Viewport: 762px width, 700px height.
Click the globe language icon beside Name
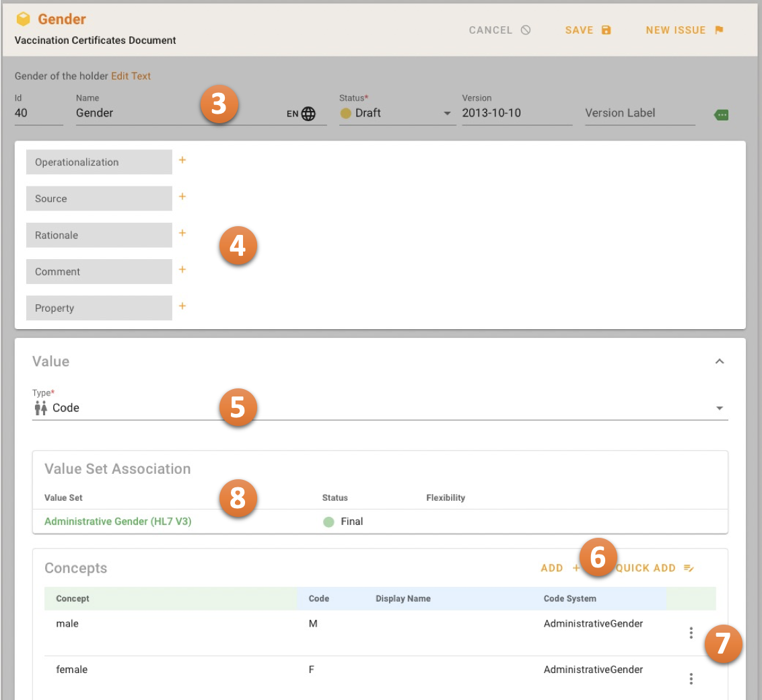click(x=308, y=114)
